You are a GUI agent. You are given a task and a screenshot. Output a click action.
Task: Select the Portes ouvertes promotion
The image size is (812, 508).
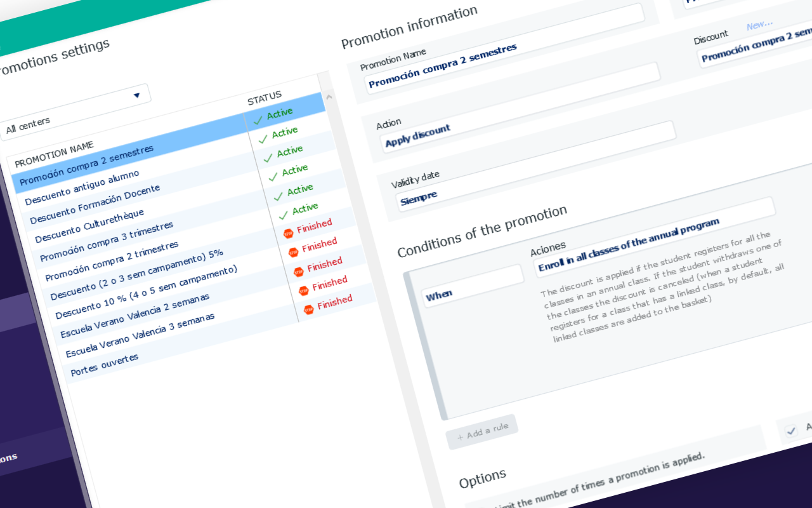click(x=105, y=366)
